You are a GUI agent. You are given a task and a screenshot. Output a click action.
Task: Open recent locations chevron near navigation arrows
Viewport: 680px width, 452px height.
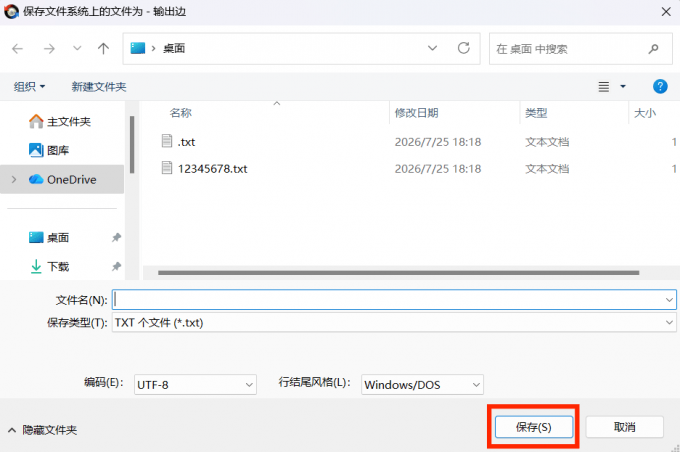pyautogui.click(x=77, y=48)
